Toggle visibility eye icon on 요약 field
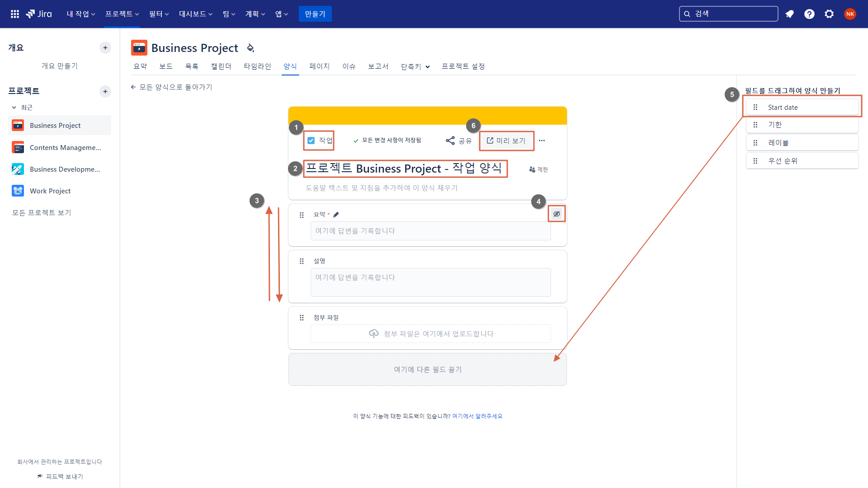 click(557, 214)
